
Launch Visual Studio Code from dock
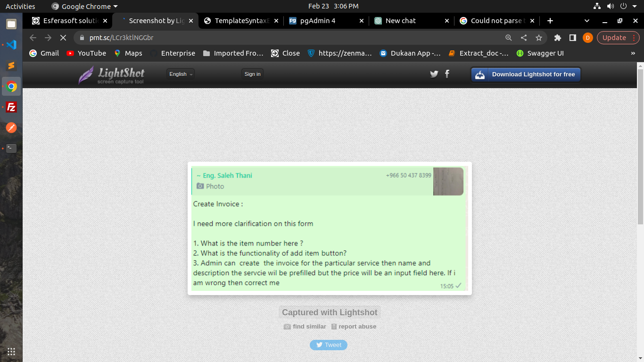click(x=11, y=45)
